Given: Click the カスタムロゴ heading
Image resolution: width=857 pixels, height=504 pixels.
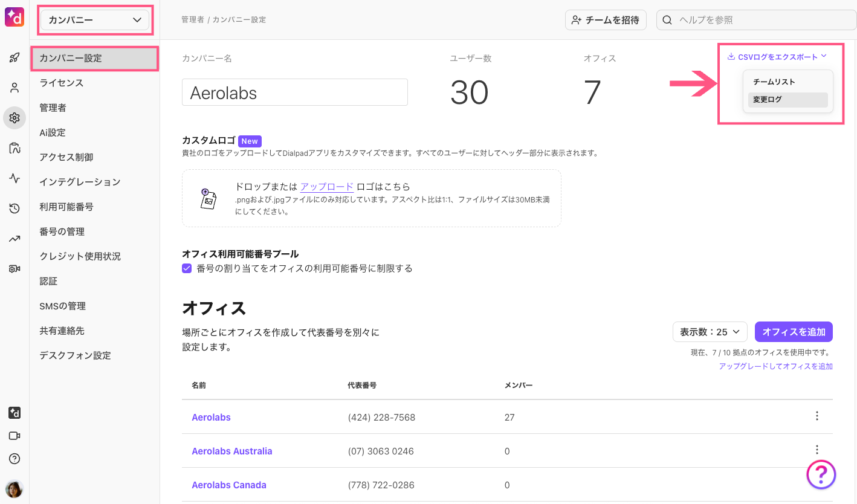Looking at the screenshot, I should point(209,140).
